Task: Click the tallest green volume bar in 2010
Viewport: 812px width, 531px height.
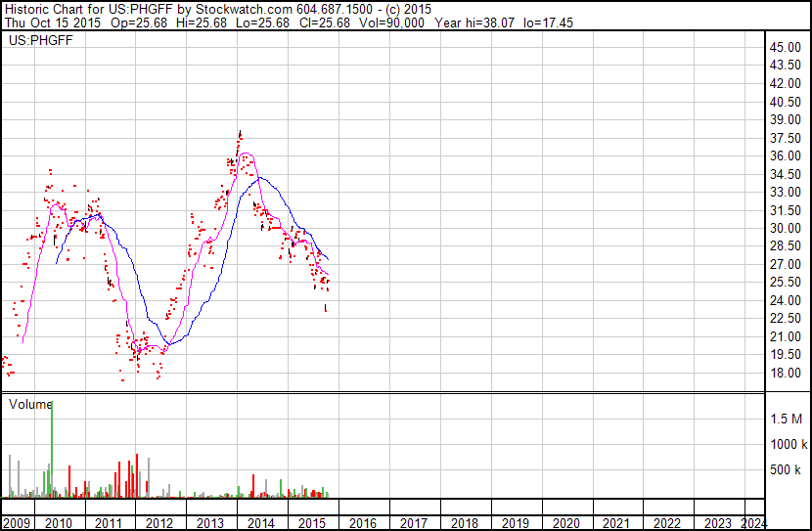Action: click(51, 448)
